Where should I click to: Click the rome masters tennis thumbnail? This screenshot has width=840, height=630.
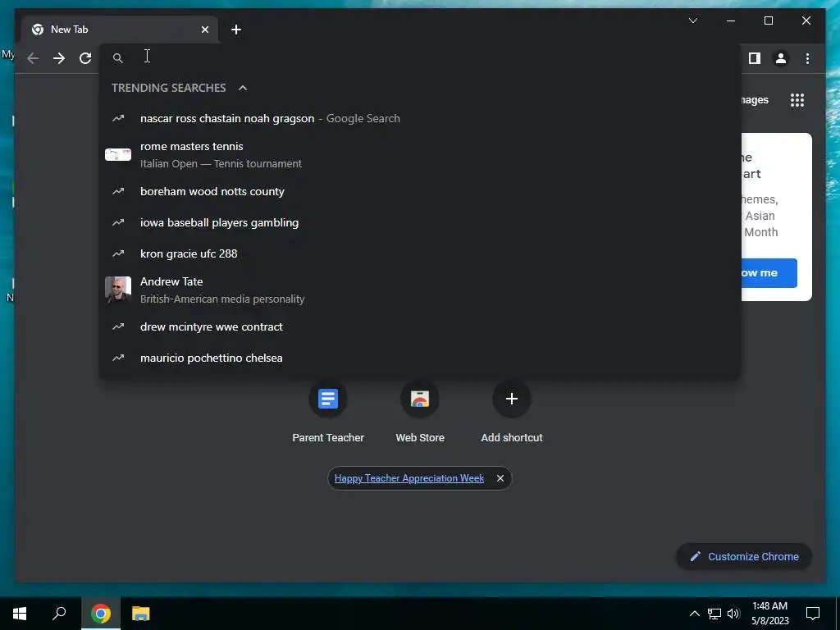coord(118,155)
